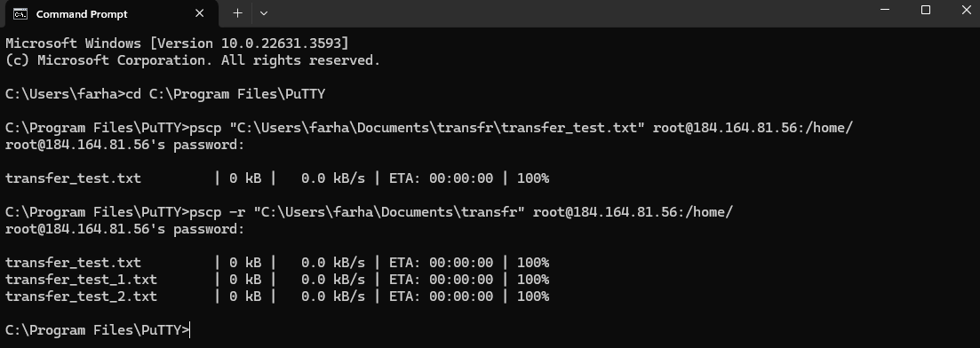Image resolution: width=980 pixels, height=348 pixels.
Task: Open a new terminal tab
Action: (x=237, y=13)
